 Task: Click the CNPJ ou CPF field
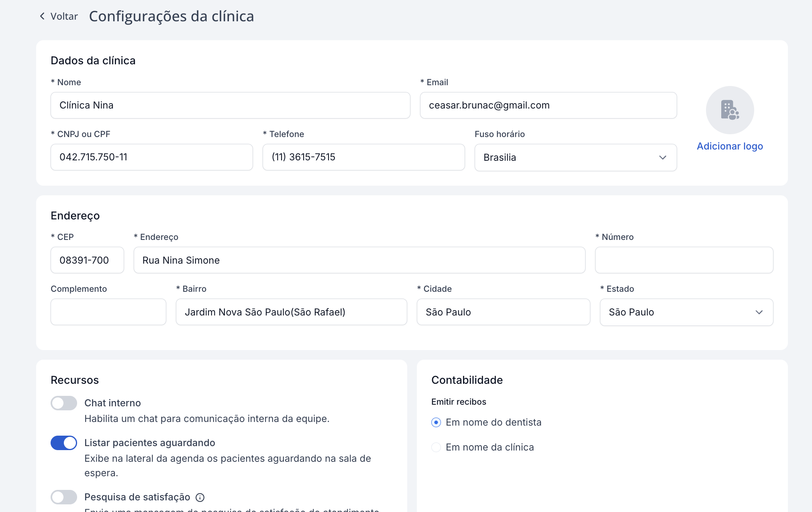[151, 157]
